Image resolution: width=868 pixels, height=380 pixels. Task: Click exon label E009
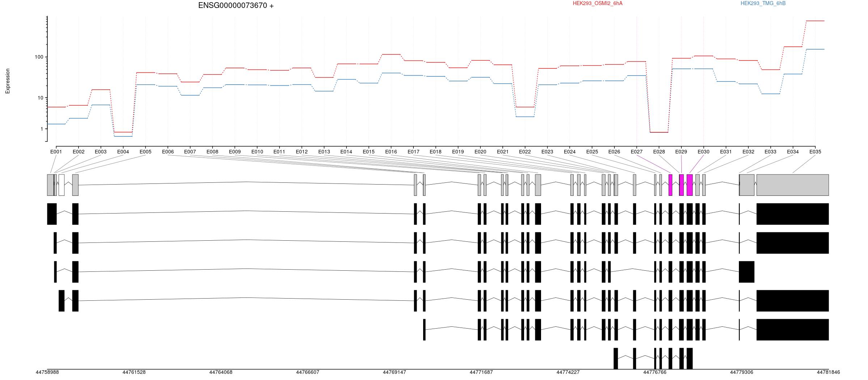(x=235, y=152)
